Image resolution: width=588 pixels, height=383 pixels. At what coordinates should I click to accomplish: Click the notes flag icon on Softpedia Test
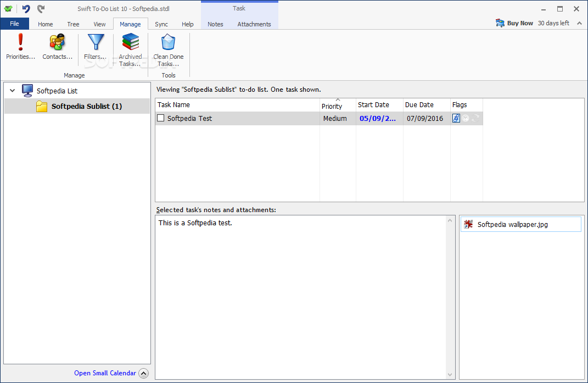pos(456,118)
